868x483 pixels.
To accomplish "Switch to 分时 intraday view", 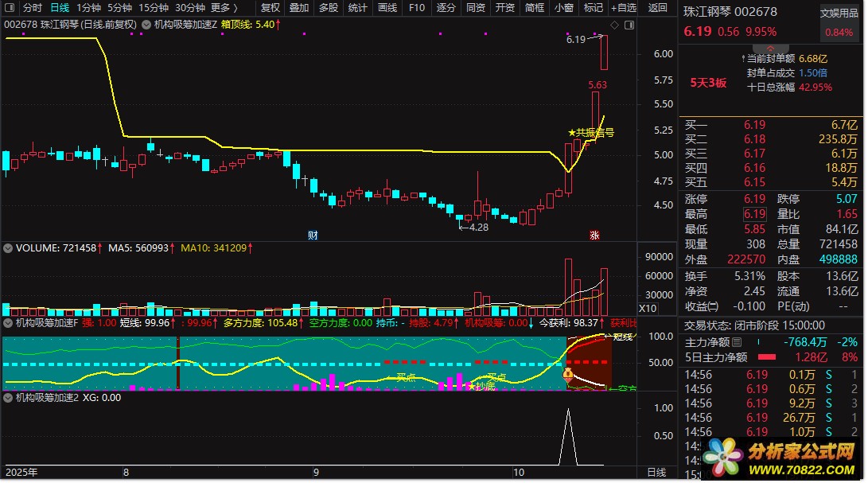I will point(32,8).
